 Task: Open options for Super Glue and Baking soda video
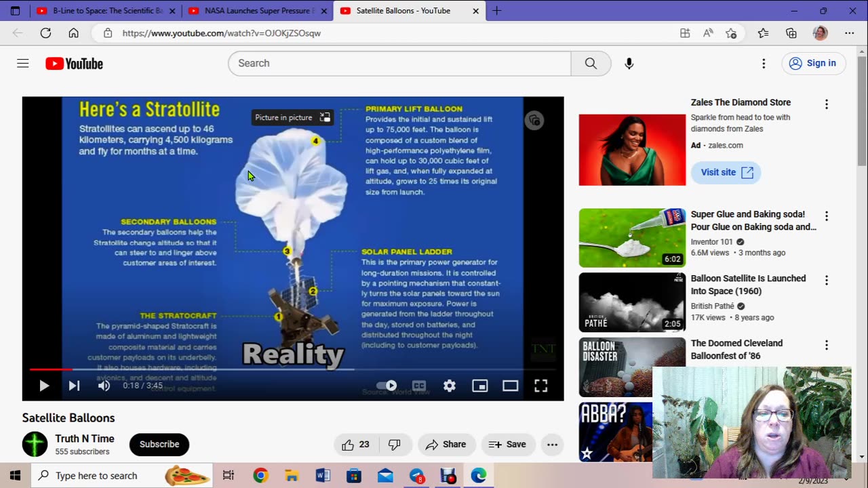(x=826, y=216)
